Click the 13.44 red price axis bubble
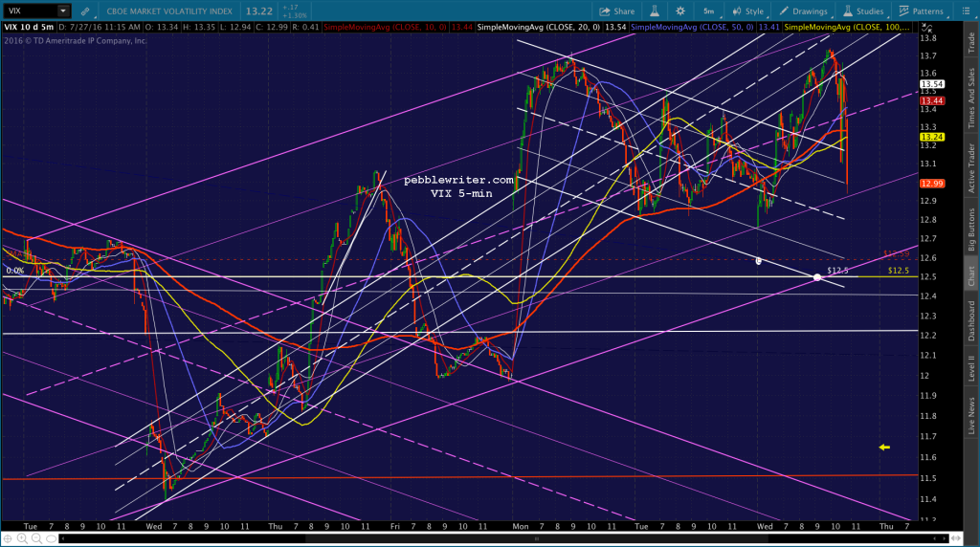This screenshot has width=980, height=547. tap(931, 101)
